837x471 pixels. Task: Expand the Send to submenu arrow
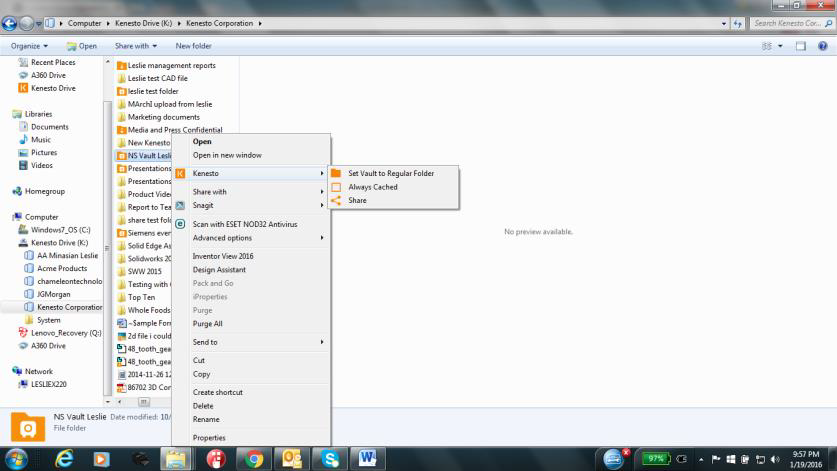(322, 342)
